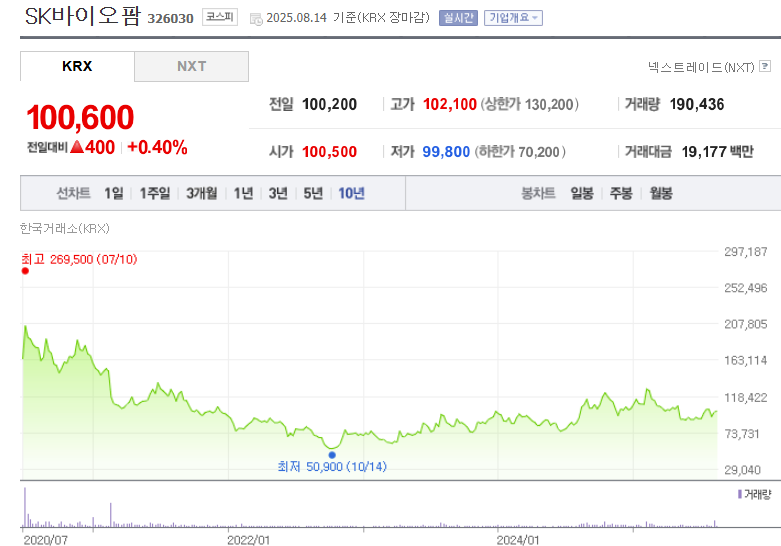
Task: Click the 2024/01 axis label
Action: click(518, 540)
